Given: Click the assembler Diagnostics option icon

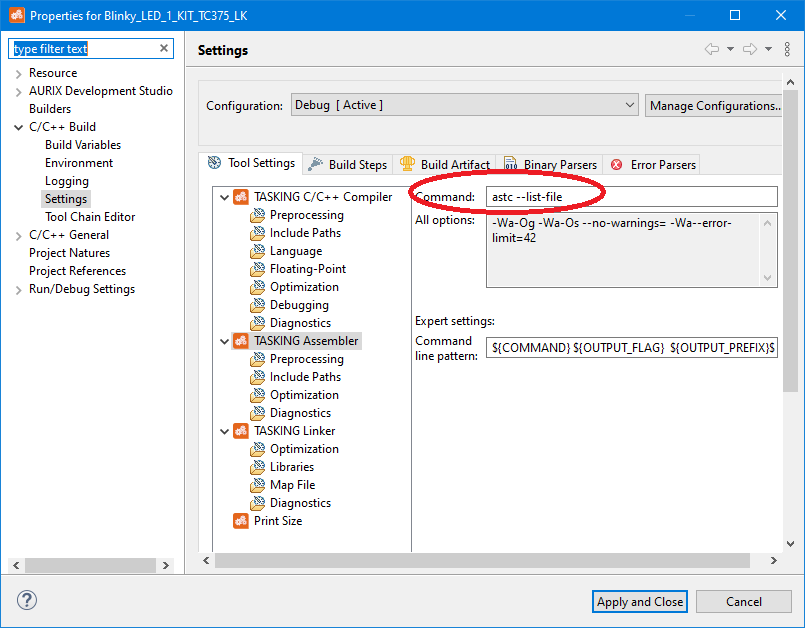Looking at the screenshot, I should (x=258, y=413).
